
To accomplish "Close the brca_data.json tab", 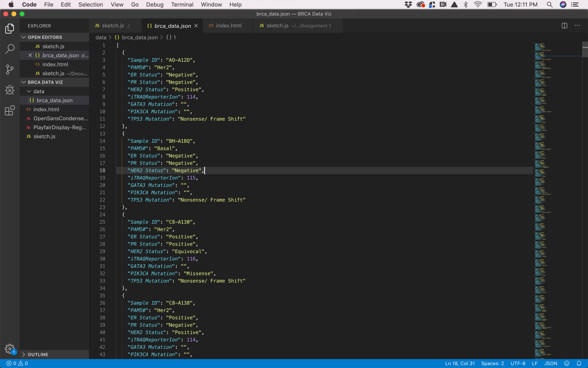I will [196, 26].
